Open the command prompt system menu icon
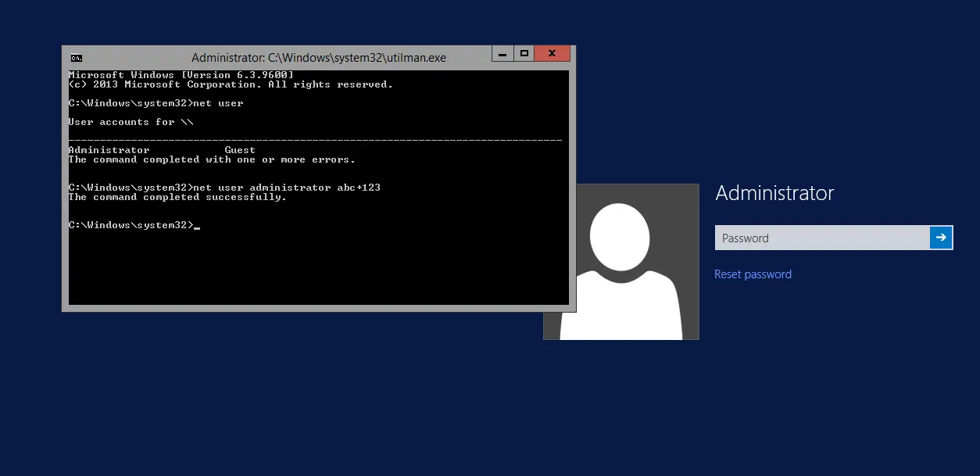980x476 pixels. point(76,57)
